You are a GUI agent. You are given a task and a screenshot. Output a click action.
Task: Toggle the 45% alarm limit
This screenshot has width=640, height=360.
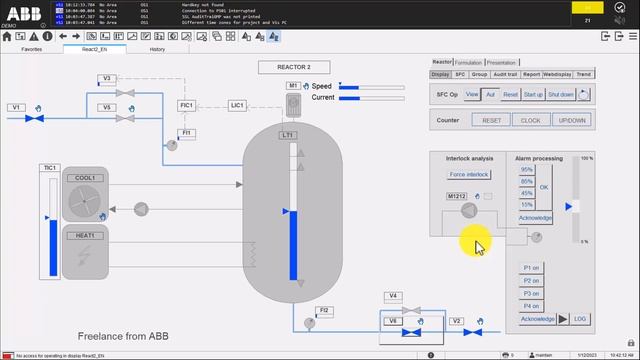click(x=527, y=193)
